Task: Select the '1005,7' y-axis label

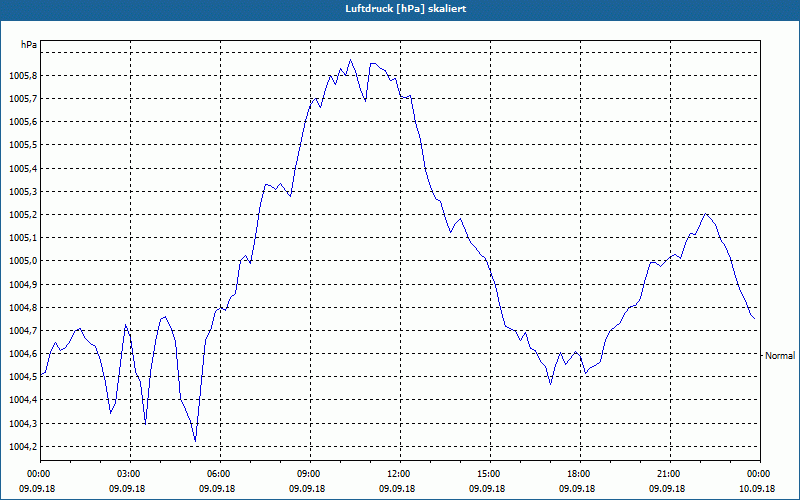Action: pyautogui.click(x=23, y=98)
